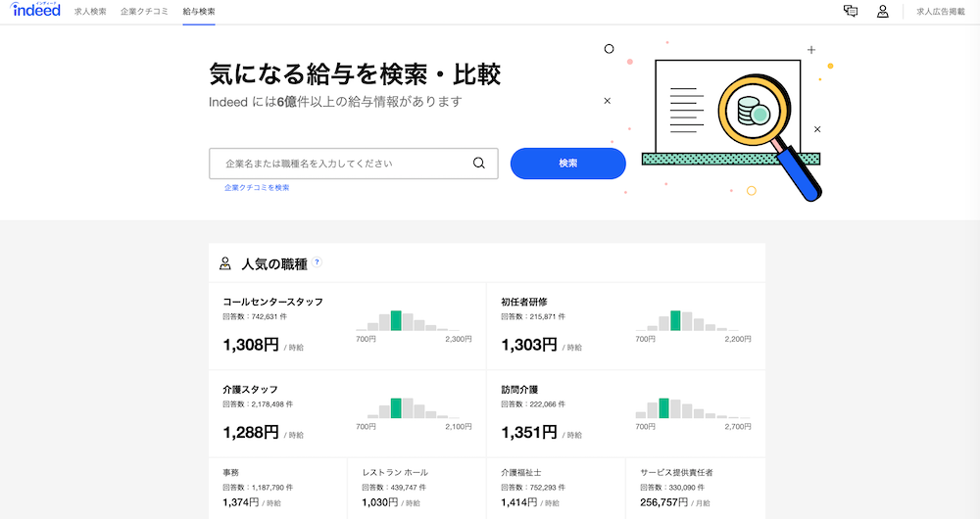Open the 求人広告掲載 link
This screenshot has width=980, height=519.
coord(940,12)
